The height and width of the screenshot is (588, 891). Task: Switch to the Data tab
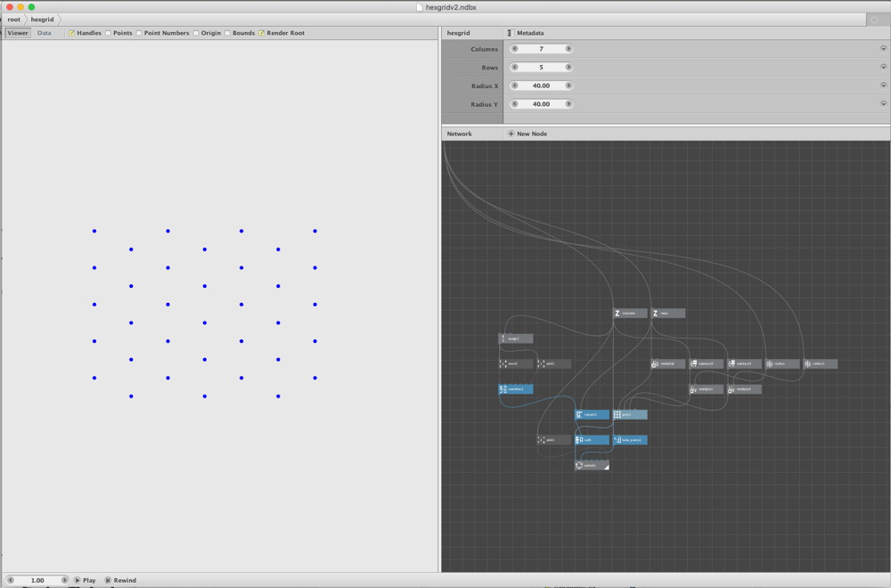click(x=45, y=33)
